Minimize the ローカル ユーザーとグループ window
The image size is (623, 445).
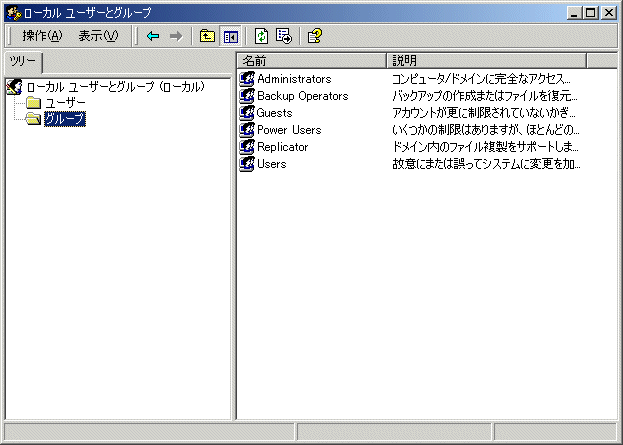click(x=574, y=13)
